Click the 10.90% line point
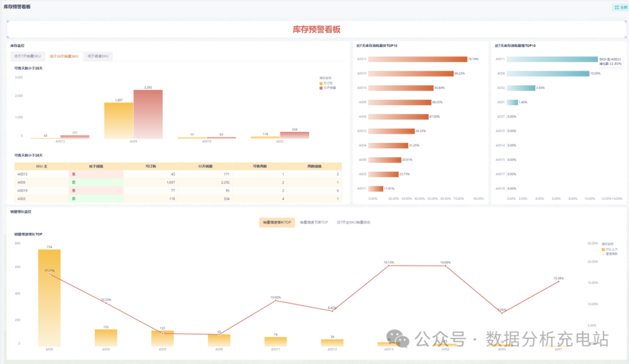This screenshot has width=629, height=364. click(x=275, y=301)
